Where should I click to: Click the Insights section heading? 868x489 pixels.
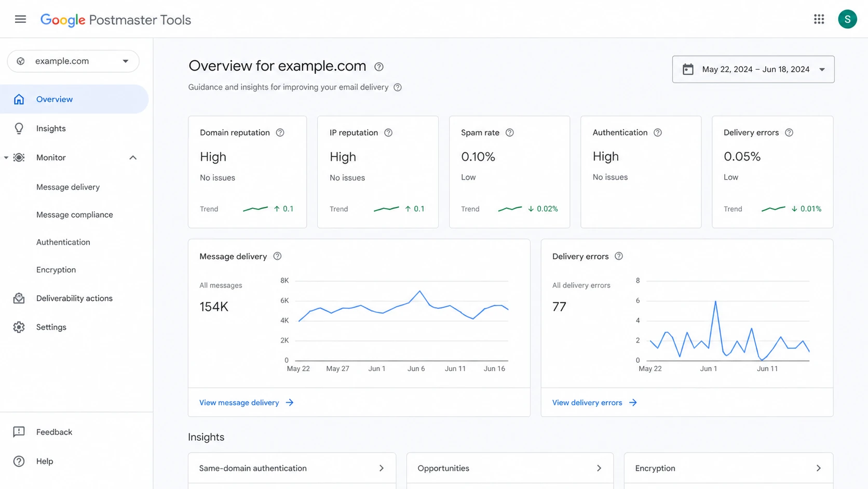tap(206, 437)
